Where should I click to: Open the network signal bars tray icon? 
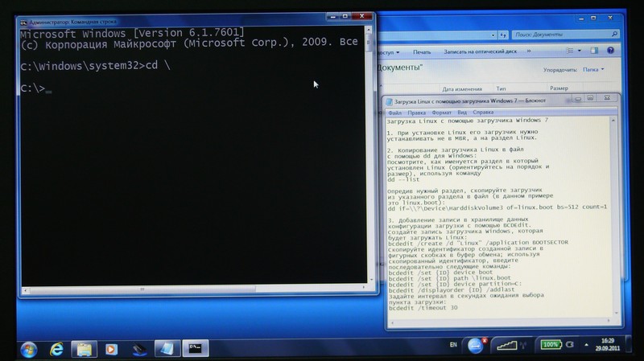click(507, 346)
